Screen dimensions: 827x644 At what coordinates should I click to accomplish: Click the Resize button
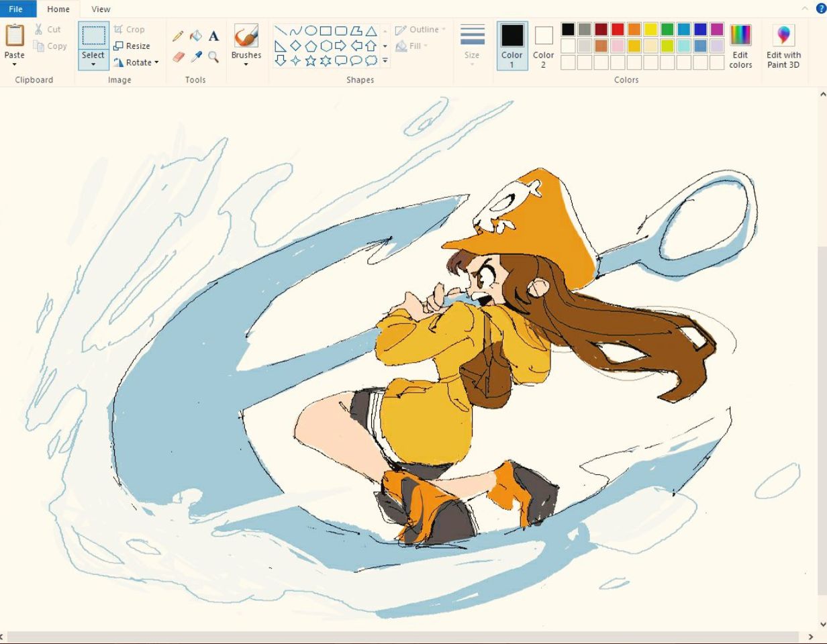coord(134,46)
